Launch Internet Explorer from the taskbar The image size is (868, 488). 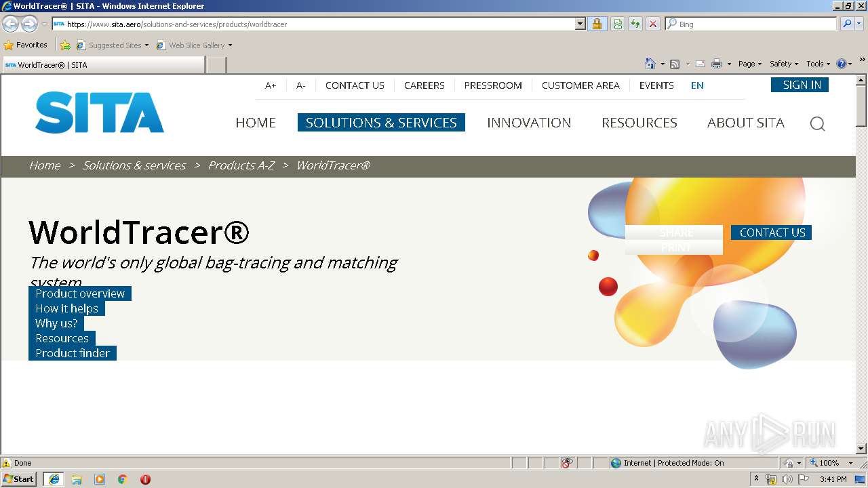54,479
